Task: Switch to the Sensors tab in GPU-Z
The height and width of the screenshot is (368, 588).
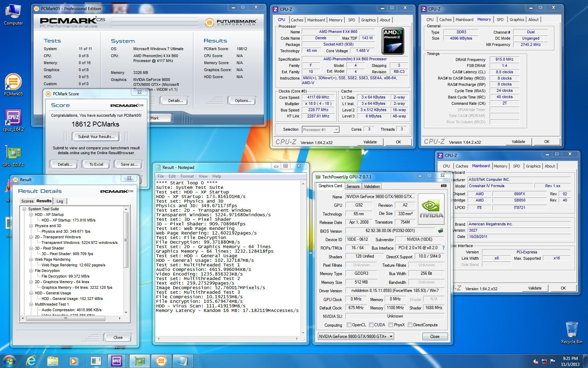Action: pyautogui.click(x=353, y=186)
